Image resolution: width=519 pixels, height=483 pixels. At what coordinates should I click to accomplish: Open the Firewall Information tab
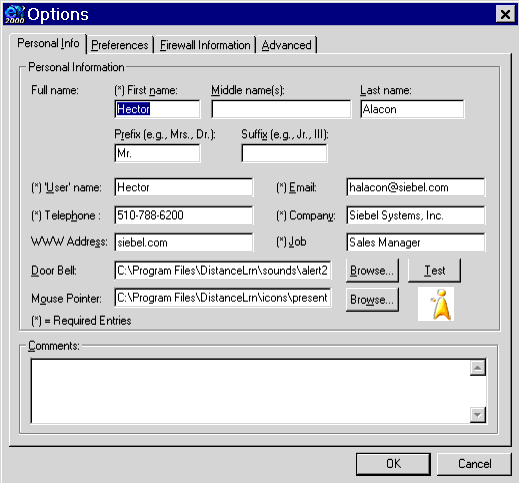(205, 45)
